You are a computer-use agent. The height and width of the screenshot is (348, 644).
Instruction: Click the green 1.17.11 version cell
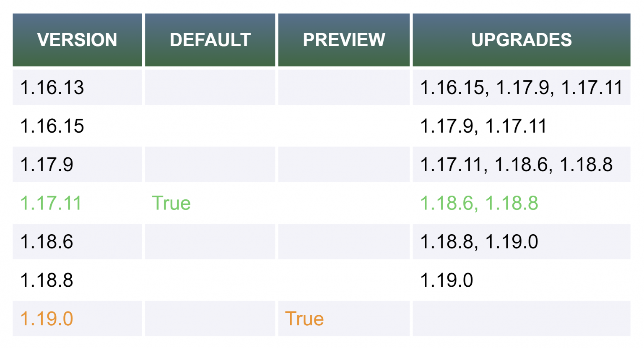pyautogui.click(x=51, y=203)
